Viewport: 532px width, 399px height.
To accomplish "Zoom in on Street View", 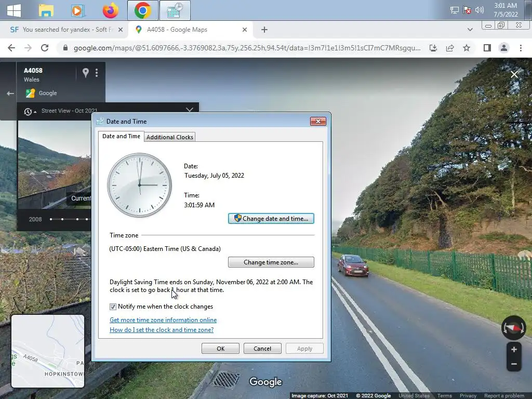I will point(514,350).
